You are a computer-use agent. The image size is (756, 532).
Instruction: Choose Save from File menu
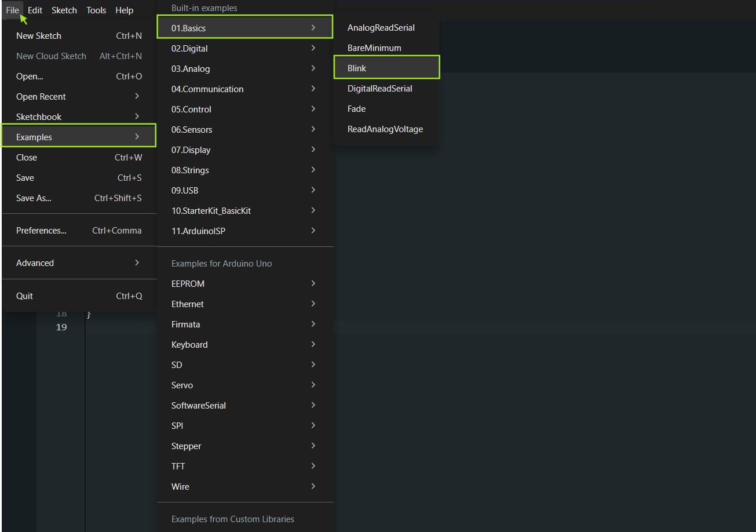pyautogui.click(x=79, y=178)
